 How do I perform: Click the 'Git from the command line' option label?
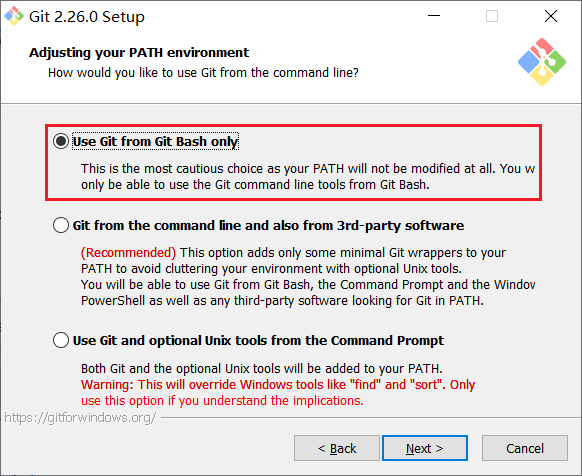(268, 225)
